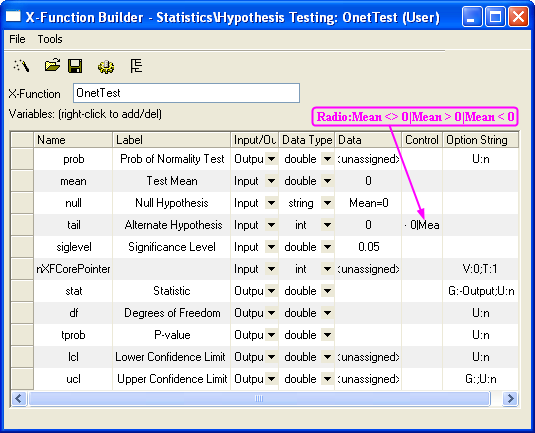
Task: Click the tree view icon in toolbar
Action: (136, 66)
